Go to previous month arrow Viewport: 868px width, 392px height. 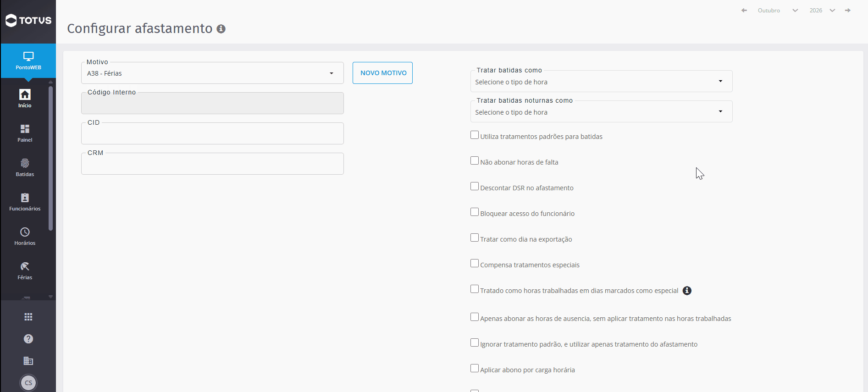click(744, 11)
